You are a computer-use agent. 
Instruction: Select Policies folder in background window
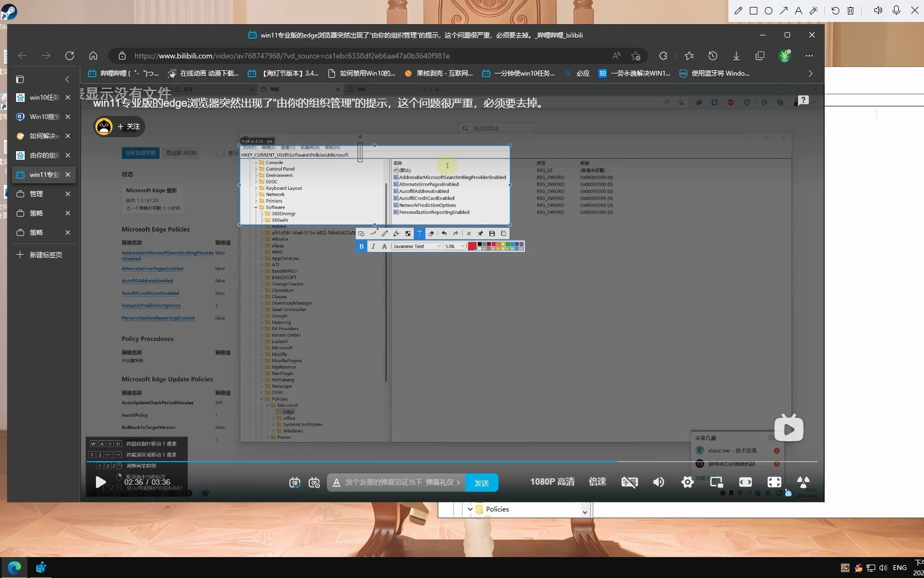pyautogui.click(x=493, y=509)
